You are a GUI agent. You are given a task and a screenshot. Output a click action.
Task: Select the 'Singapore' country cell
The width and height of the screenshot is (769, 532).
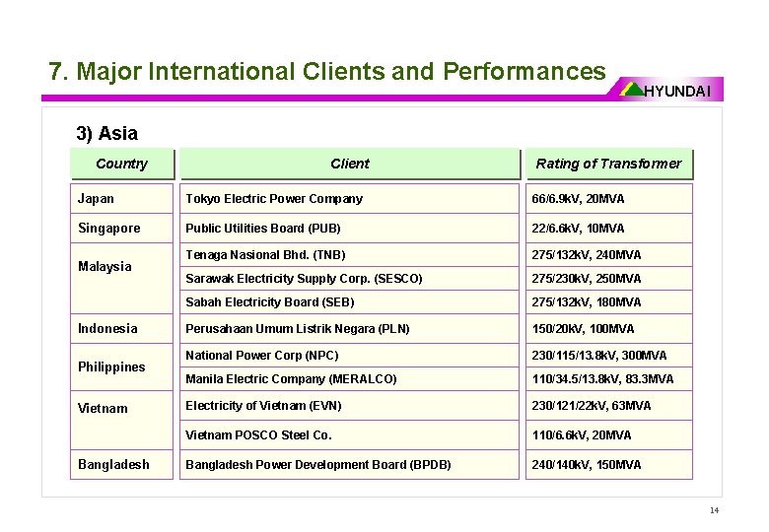(x=121, y=229)
